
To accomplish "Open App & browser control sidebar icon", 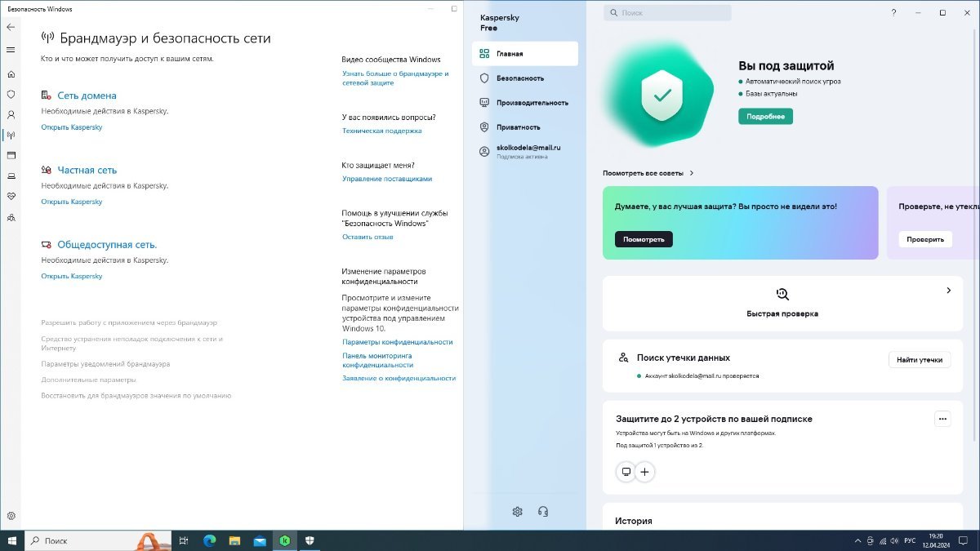I will coord(11,155).
